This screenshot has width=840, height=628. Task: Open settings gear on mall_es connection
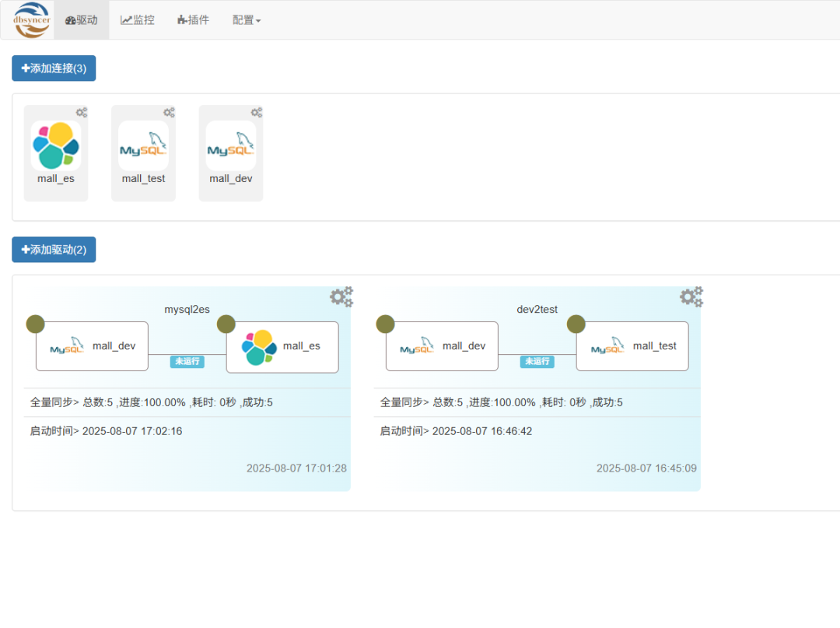pos(82,113)
